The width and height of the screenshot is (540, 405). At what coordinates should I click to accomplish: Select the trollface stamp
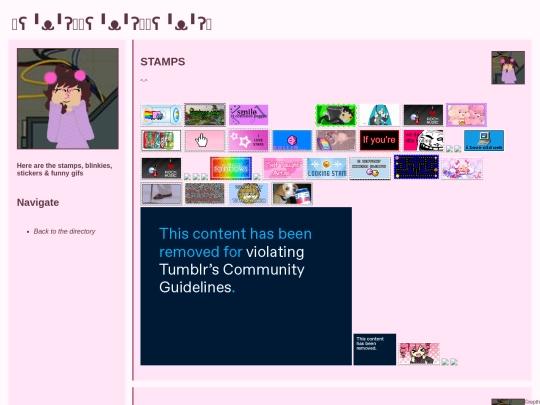click(x=423, y=140)
